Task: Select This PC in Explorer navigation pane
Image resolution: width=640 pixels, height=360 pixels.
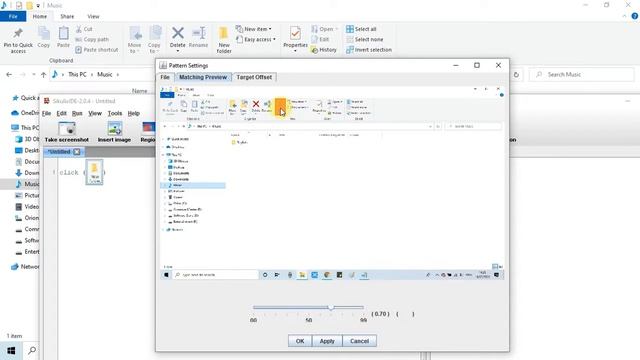Action: pos(25,128)
